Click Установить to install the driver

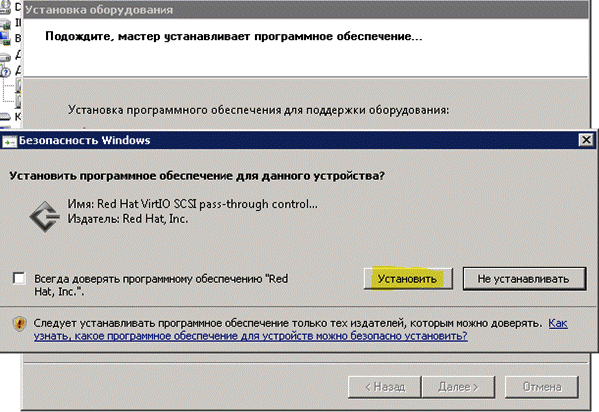coord(408,279)
